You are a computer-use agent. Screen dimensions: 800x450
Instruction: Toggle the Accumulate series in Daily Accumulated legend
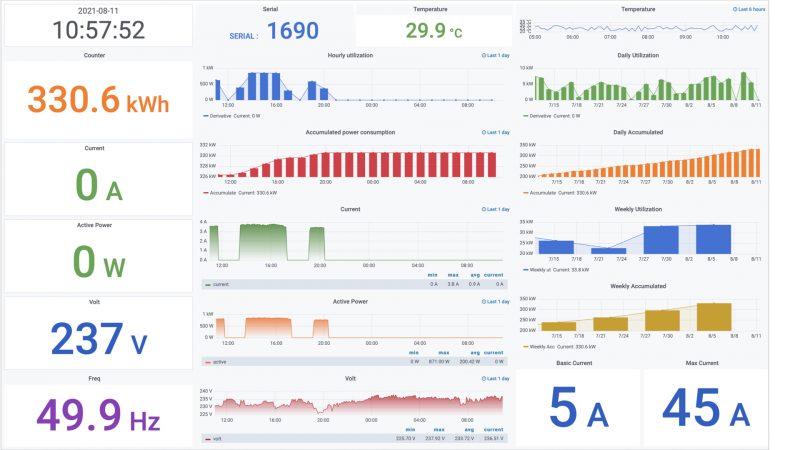pos(560,193)
